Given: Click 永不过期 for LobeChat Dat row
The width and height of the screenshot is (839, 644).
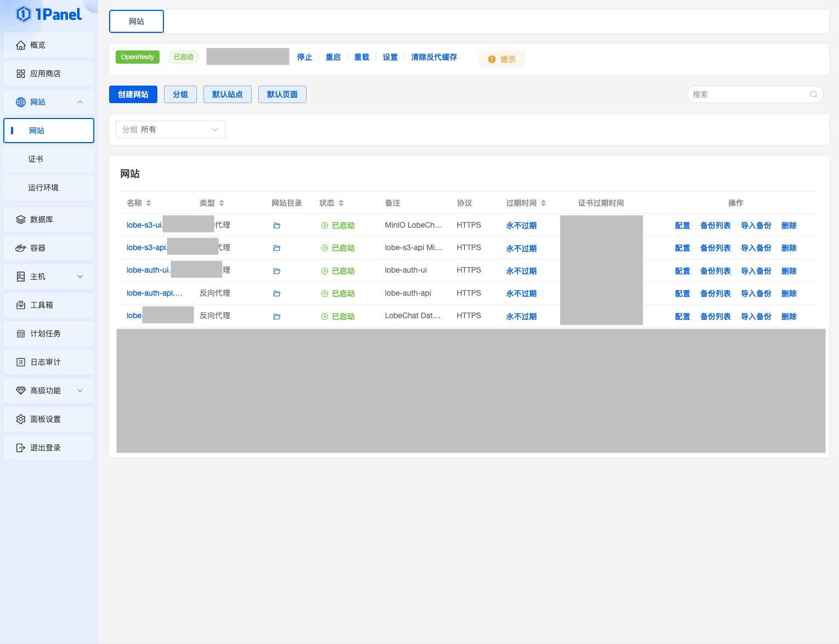Looking at the screenshot, I should click(x=521, y=317).
